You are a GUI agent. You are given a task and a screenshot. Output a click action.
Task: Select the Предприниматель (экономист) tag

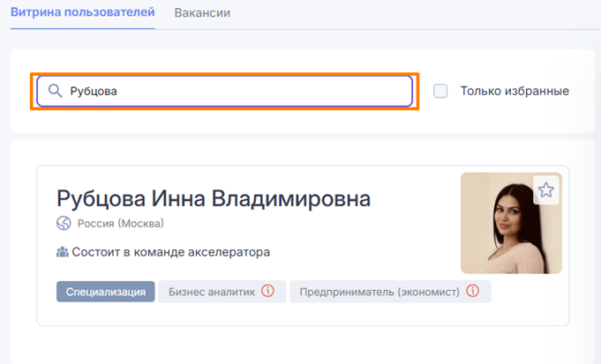tap(379, 292)
